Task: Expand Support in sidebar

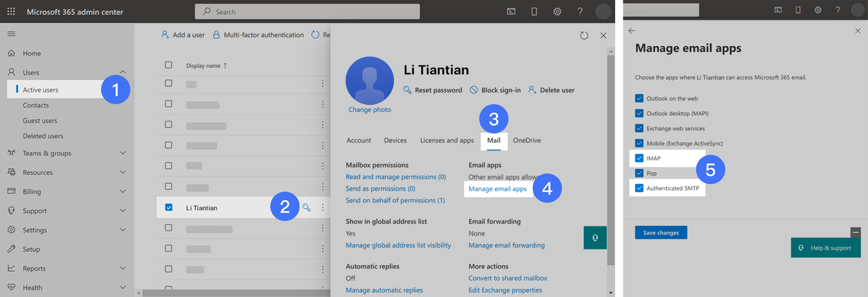Action: pyautogui.click(x=123, y=210)
